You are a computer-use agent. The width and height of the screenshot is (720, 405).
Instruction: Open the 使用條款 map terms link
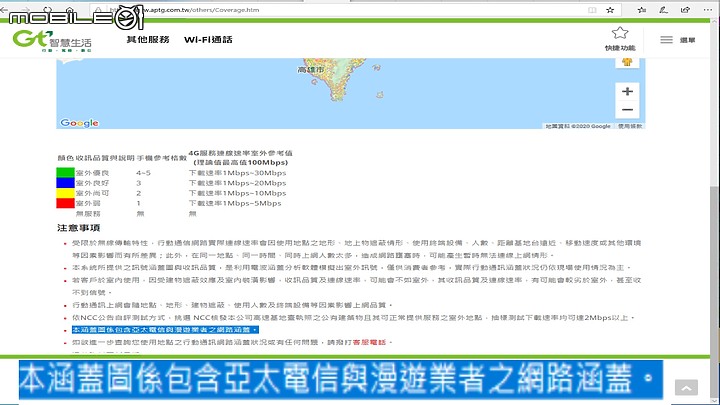(x=630, y=126)
